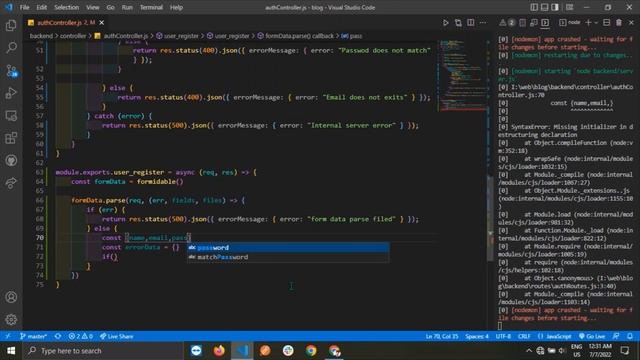Open the Manage gear icon
Image resolution: width=640 pixels, height=360 pixels.
point(11,319)
